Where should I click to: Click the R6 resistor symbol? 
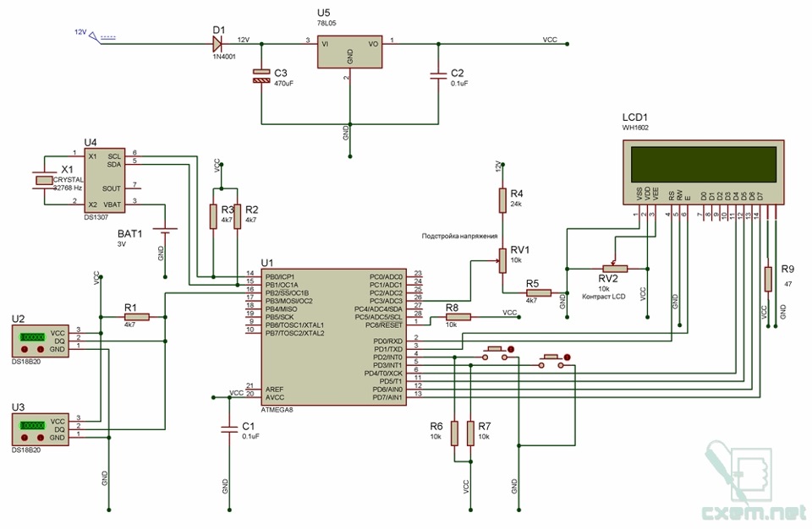(x=454, y=434)
